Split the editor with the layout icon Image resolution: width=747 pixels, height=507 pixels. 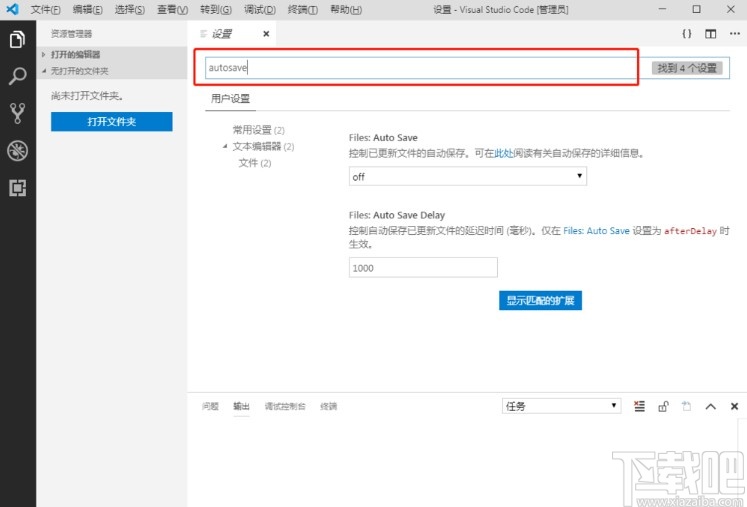(710, 34)
